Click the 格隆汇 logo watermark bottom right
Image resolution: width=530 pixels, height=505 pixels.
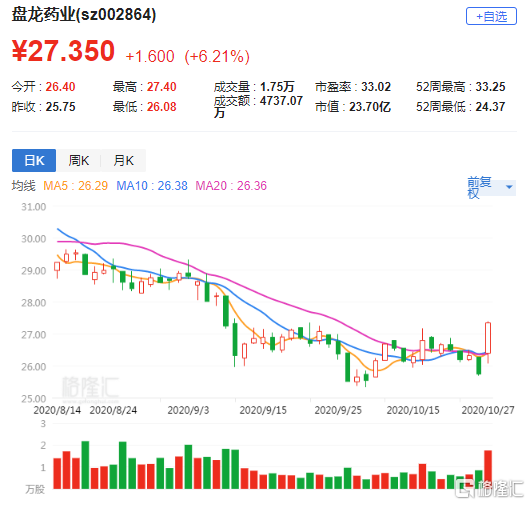(489, 489)
